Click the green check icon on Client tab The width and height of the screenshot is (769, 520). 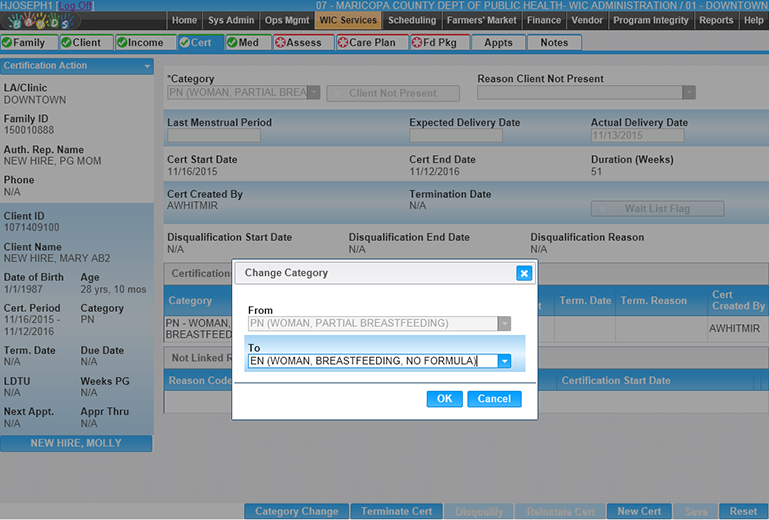click(x=66, y=43)
